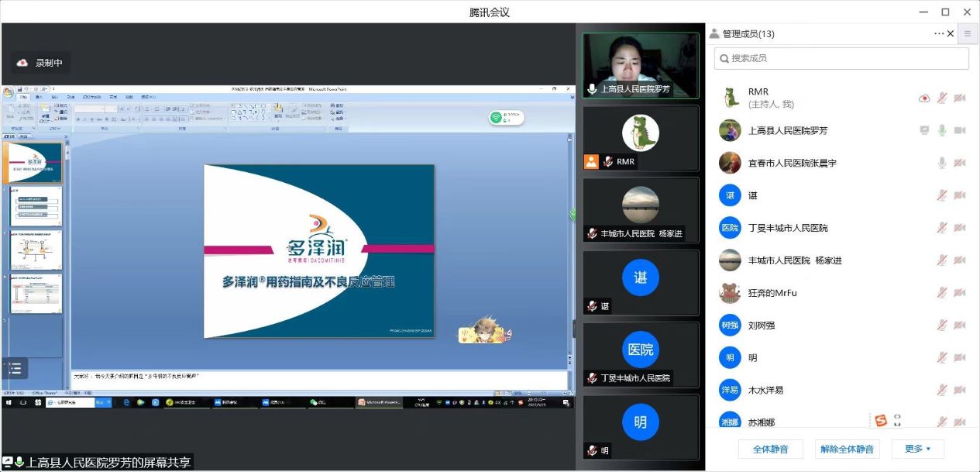Select first slide thumbnail in shared PowerPoint
980x472 pixels.
click(x=36, y=163)
